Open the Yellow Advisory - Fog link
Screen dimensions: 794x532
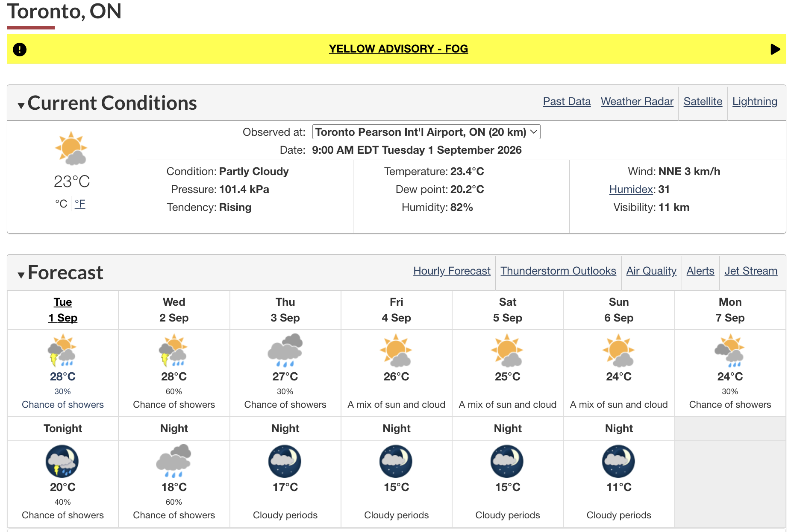point(398,49)
